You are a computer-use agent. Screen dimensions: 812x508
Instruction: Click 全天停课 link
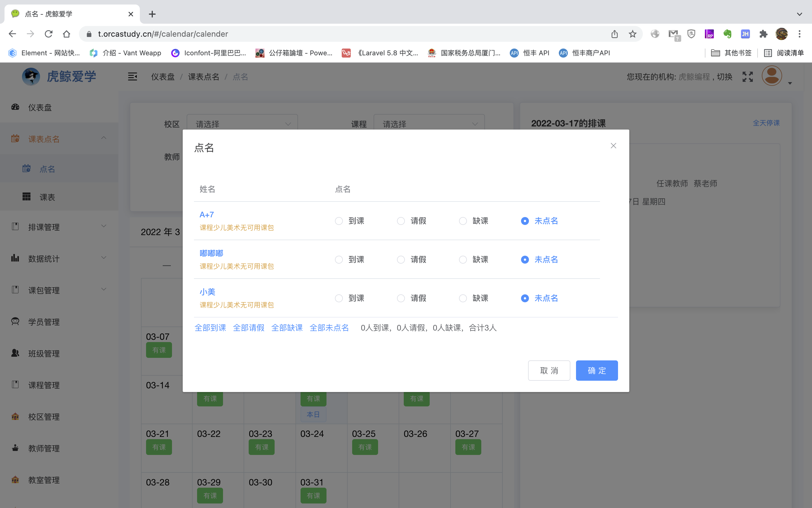click(766, 123)
